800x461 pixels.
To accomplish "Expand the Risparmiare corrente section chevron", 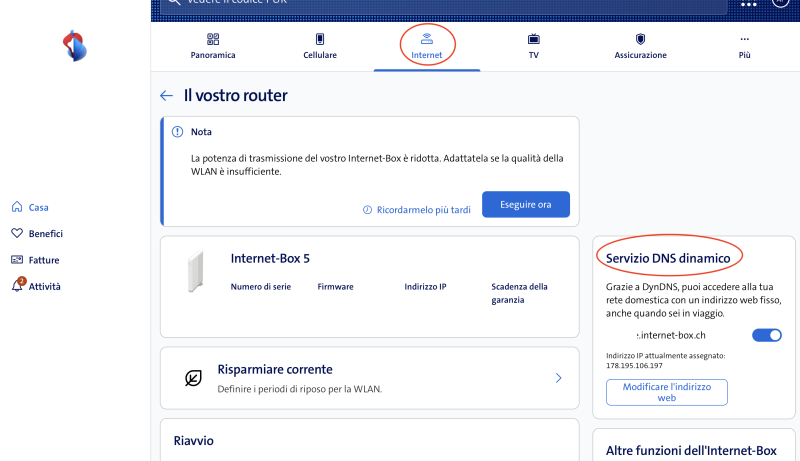I will (558, 378).
